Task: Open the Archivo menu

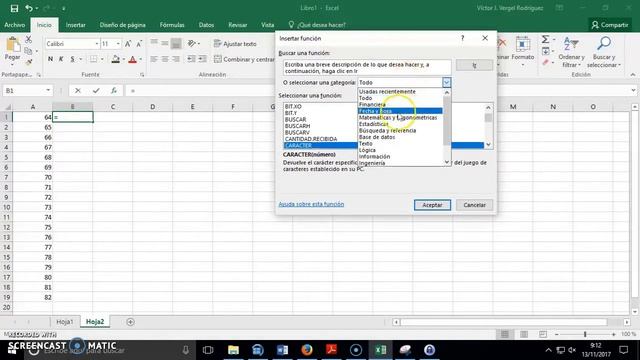Action: 15,25
